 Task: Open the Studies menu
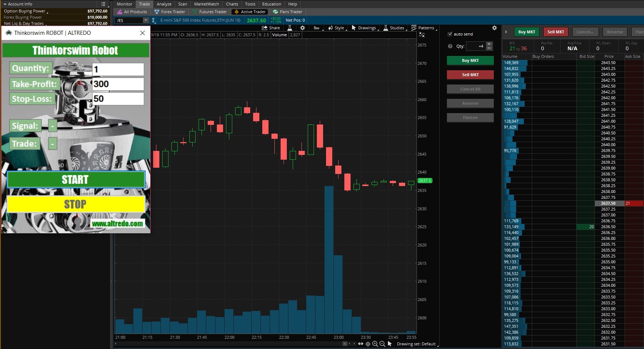(395, 28)
